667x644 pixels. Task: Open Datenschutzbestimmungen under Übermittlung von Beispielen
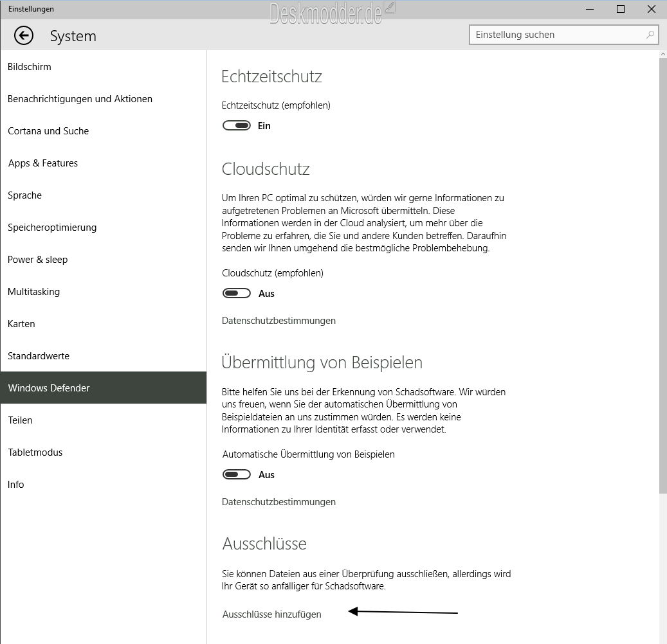pos(279,502)
